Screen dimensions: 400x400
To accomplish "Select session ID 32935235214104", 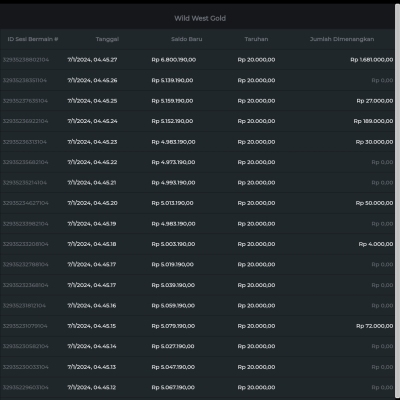I will 25,183.
